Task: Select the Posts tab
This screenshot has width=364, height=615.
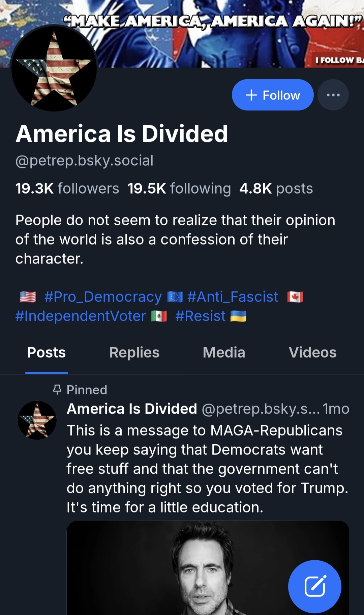Action: coord(47,353)
